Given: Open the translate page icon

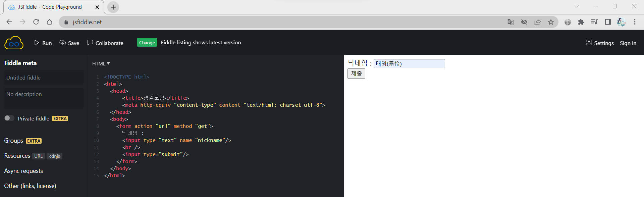Looking at the screenshot, I should tap(511, 22).
